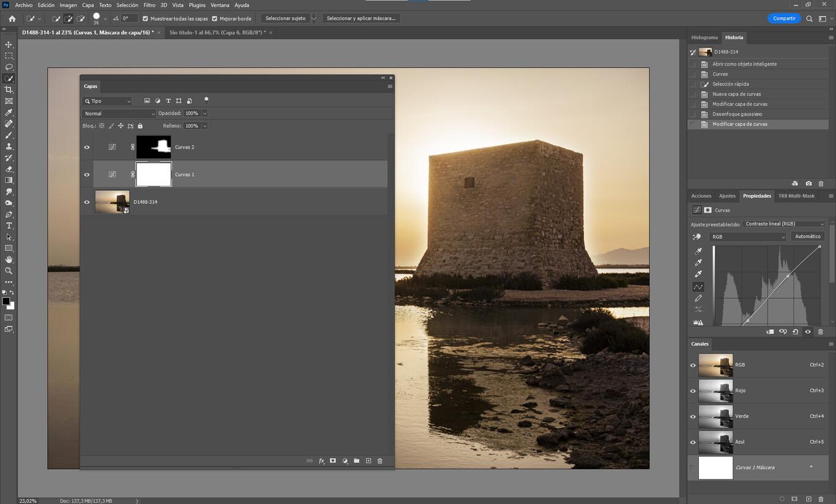Click the foreground color swatch

[x=6, y=301]
